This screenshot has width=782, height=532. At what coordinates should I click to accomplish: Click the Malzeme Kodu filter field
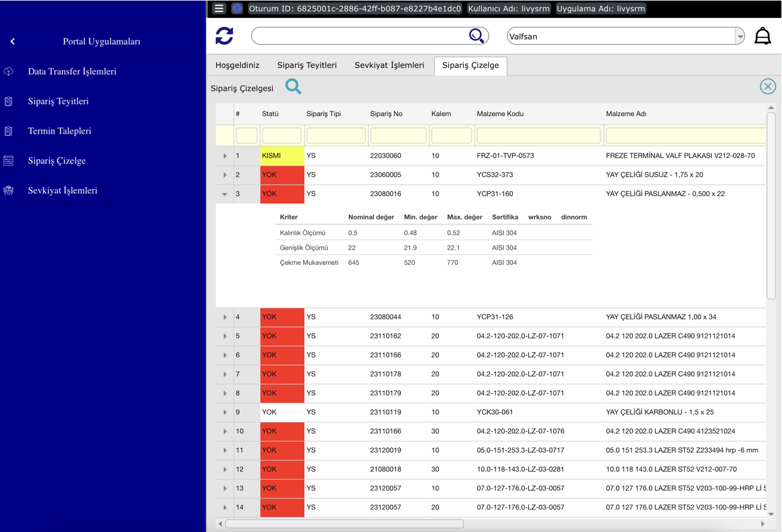[x=538, y=136]
